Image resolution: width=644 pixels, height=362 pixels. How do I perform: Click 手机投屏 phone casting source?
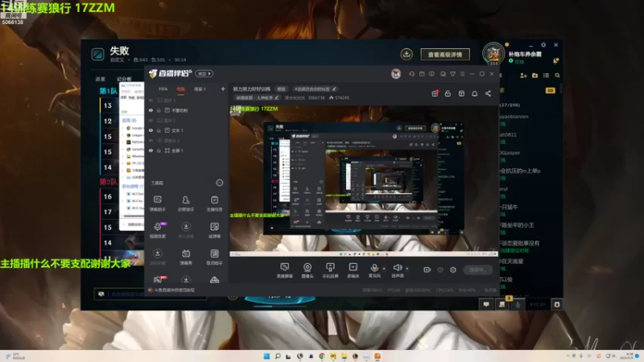coord(330,270)
